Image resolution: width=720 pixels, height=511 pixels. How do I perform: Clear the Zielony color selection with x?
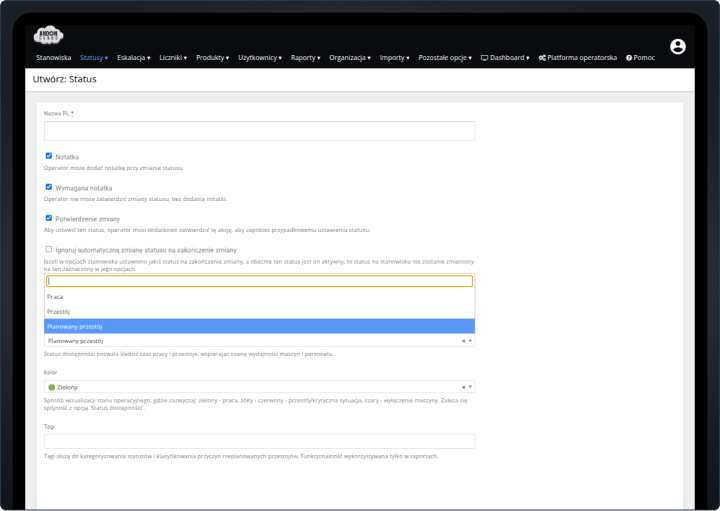(x=463, y=387)
